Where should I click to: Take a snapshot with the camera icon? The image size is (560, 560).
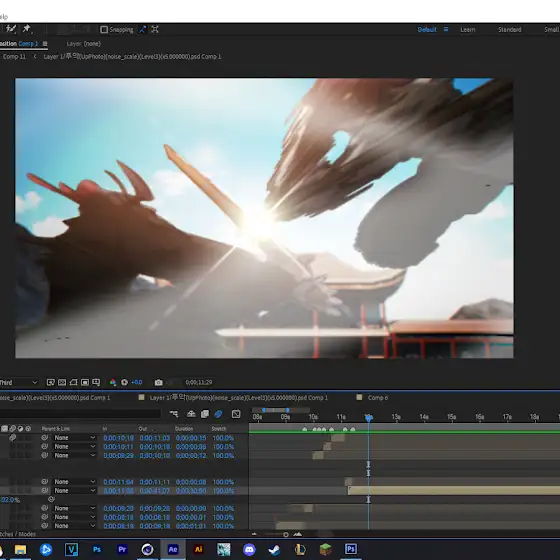click(159, 382)
